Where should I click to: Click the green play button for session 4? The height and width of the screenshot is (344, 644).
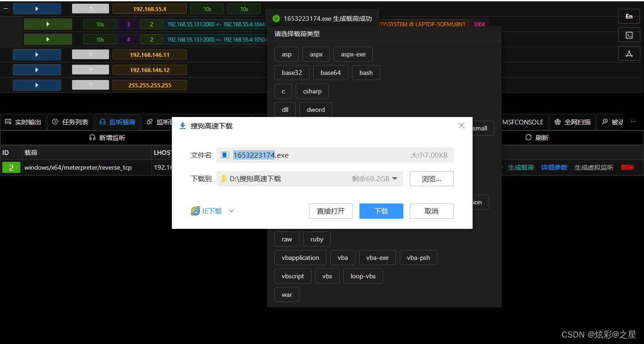click(48, 39)
